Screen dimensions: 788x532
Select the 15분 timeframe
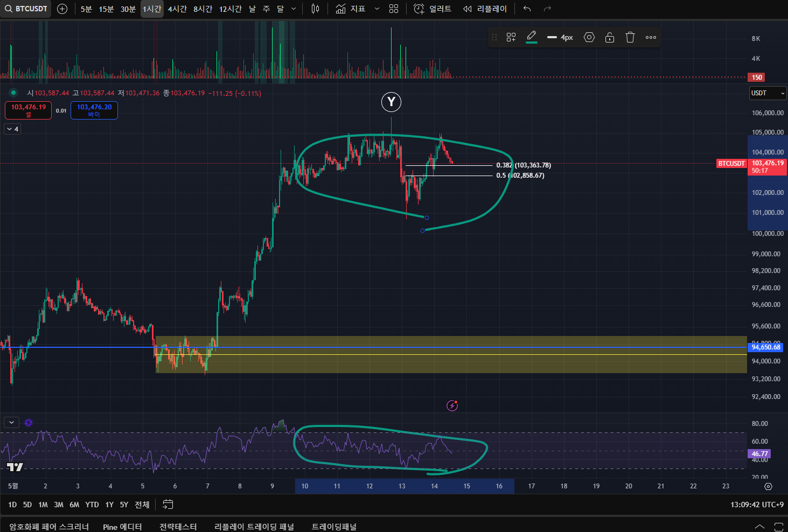pos(106,9)
